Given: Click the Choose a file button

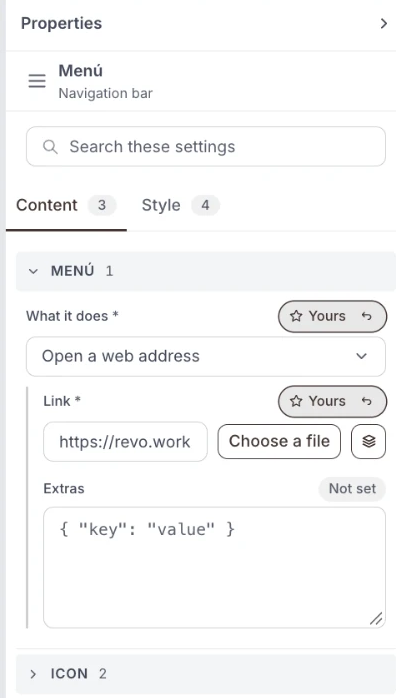Looking at the screenshot, I should 279,441.
